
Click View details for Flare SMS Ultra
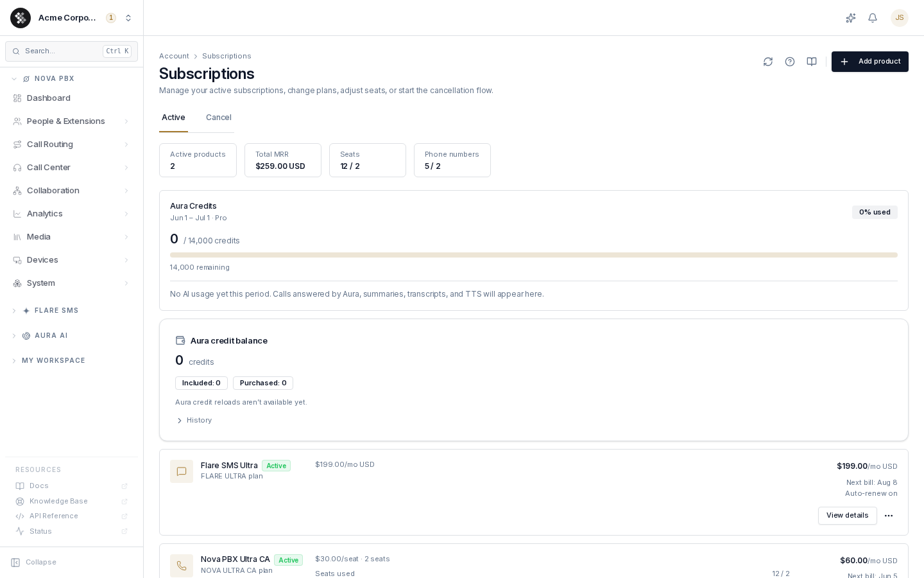[848, 516]
